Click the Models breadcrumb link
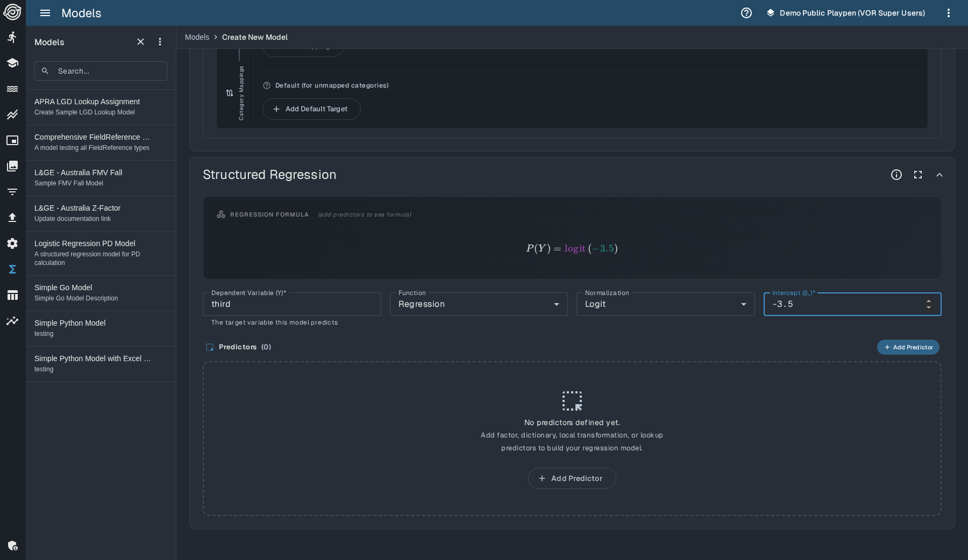 (x=197, y=37)
